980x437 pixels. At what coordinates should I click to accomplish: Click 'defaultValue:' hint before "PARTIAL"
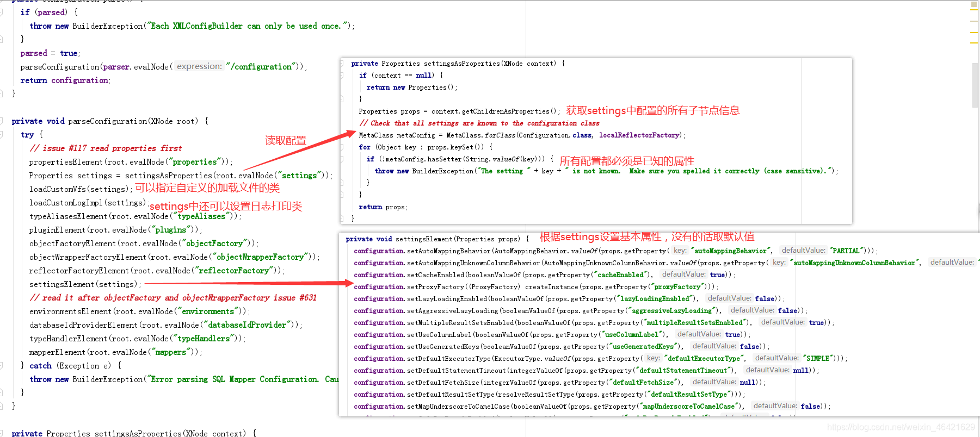pos(803,251)
